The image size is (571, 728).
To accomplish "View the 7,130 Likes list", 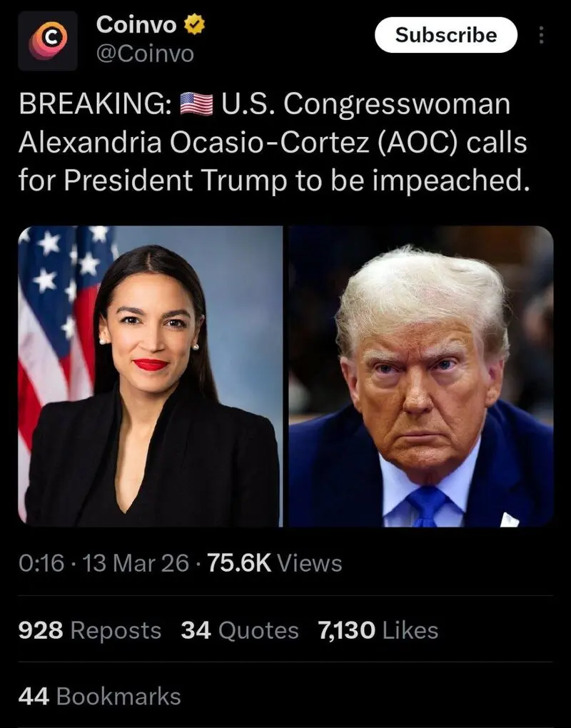I will click(378, 630).
